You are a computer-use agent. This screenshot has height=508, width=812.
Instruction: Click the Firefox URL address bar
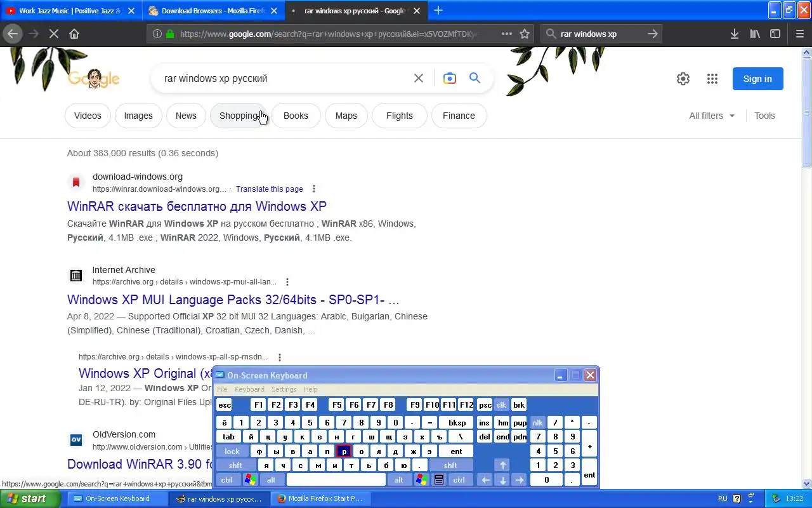pos(330,34)
